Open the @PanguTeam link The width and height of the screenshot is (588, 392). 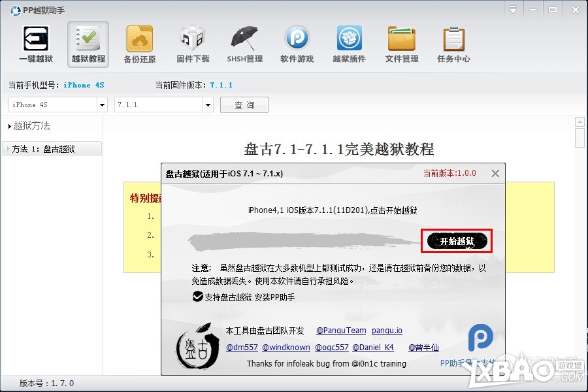340,331
